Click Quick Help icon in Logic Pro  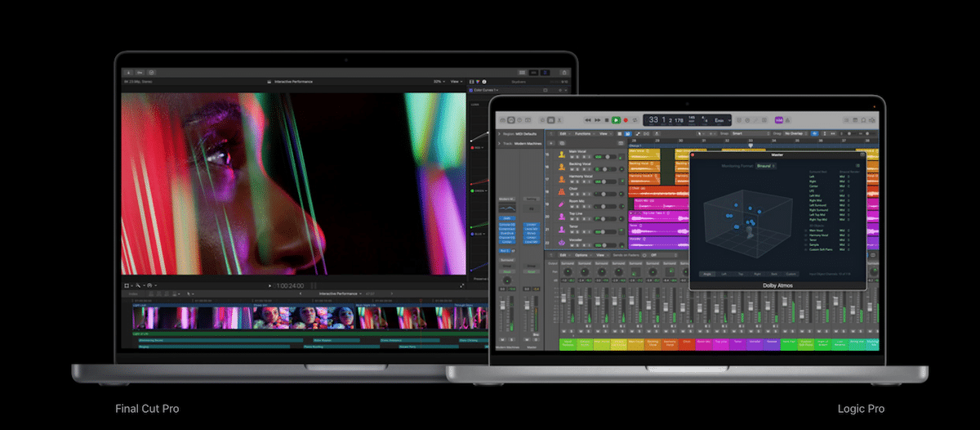[519, 120]
